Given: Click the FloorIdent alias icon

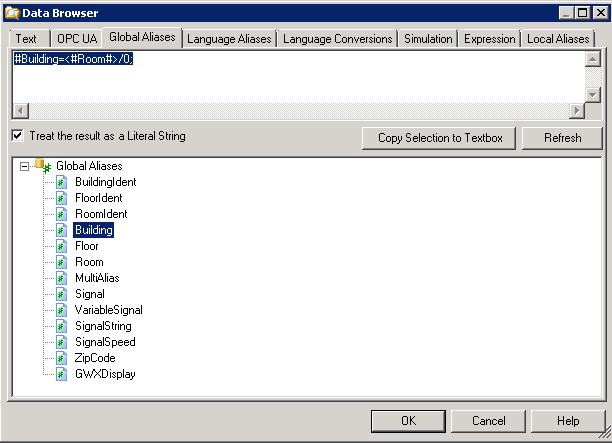Looking at the screenshot, I should tap(62, 198).
